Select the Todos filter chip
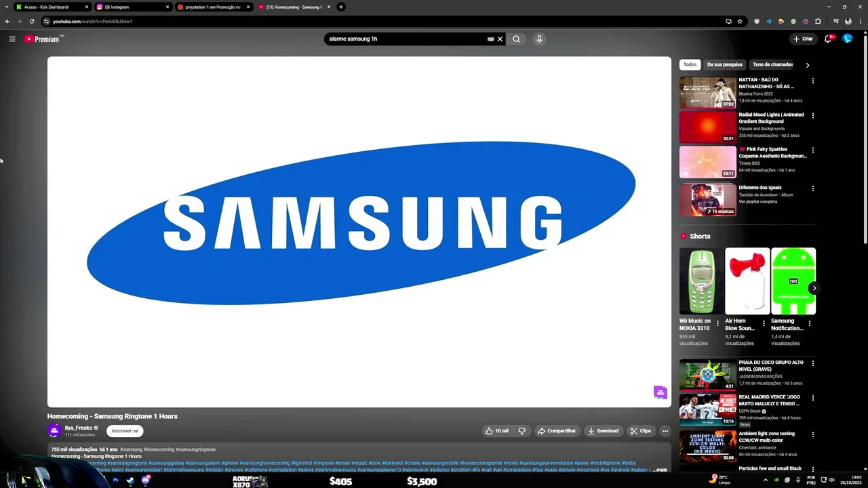Image resolution: width=868 pixels, height=488 pixels. coord(690,64)
